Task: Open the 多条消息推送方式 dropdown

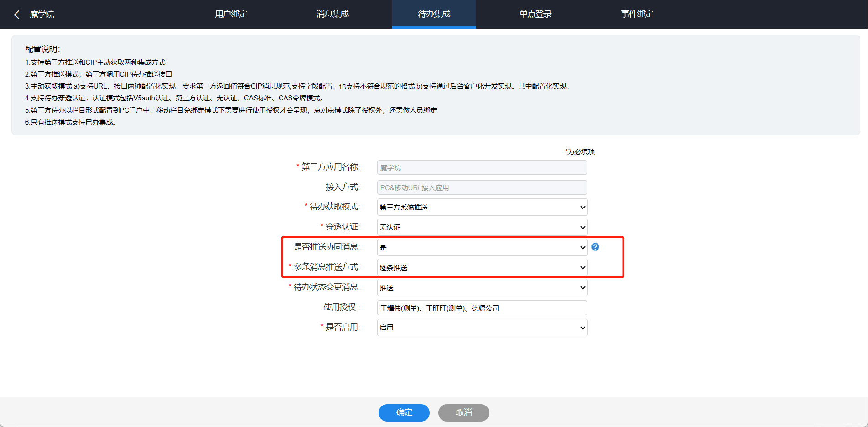Action: [482, 267]
